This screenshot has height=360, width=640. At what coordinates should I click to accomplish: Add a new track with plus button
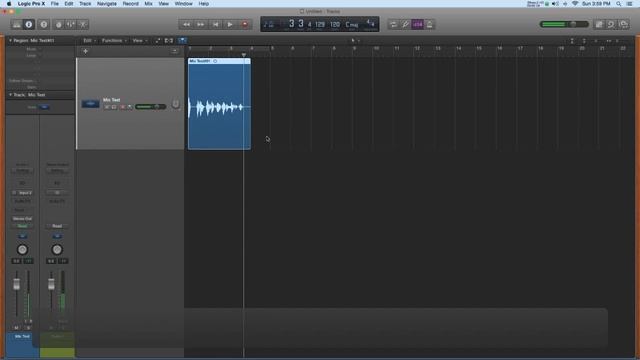coord(85,51)
